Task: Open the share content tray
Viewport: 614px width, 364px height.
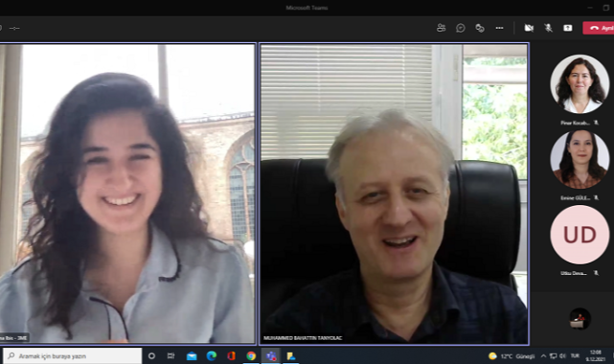Action: coord(568,28)
